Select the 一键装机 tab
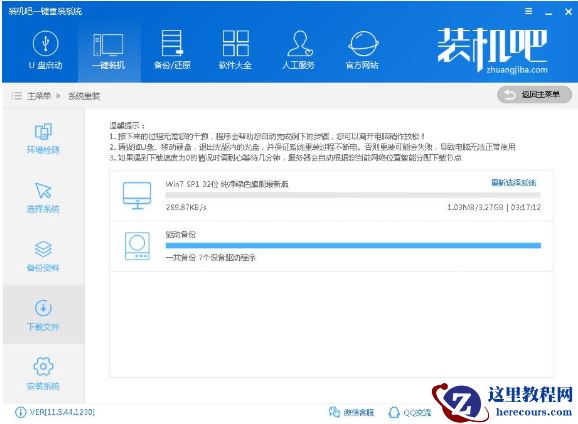Screen dimensions: 578x424 coord(109,52)
